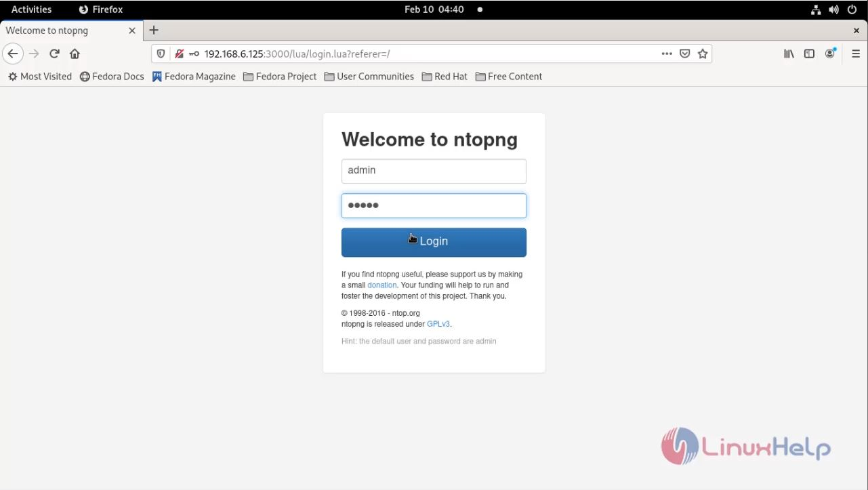Screen dimensions: 868x490
Task: Select the Welcome to ntopng tab
Action: tap(71, 30)
